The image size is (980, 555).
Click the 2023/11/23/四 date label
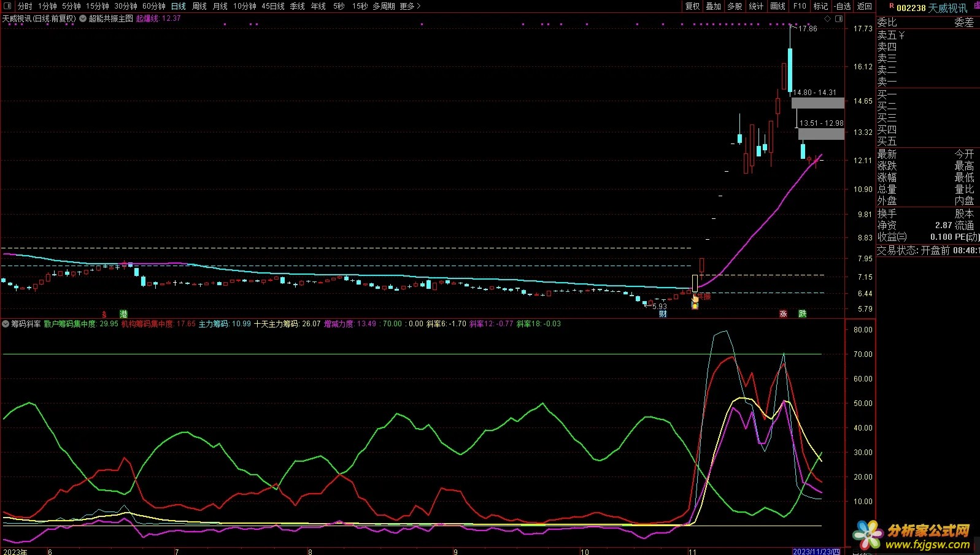coord(816,551)
